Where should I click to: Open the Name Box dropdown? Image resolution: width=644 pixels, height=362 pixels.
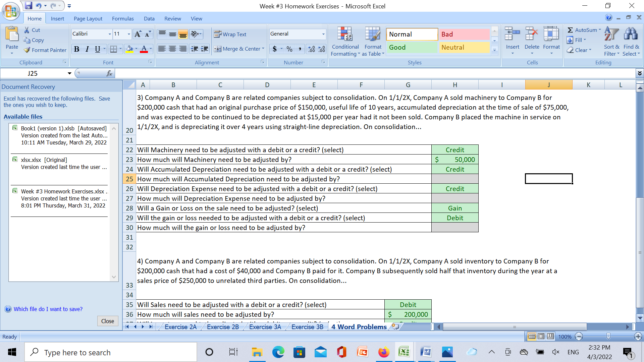coord(69,73)
